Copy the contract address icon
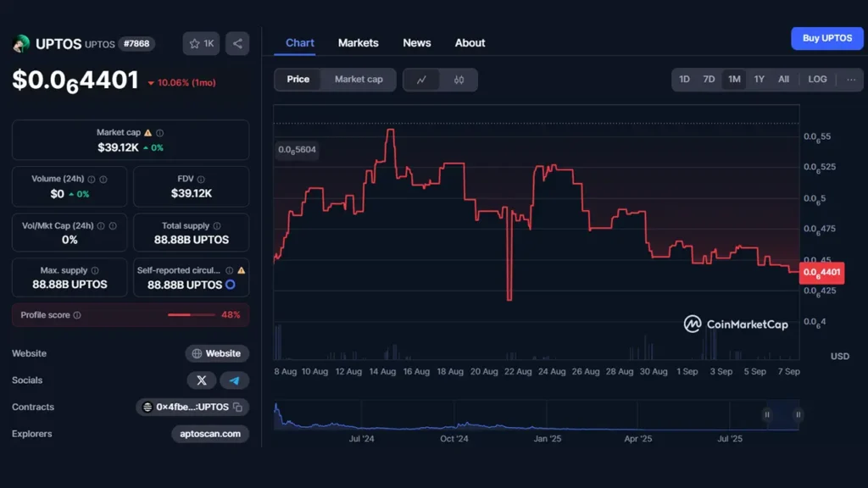The width and height of the screenshot is (868, 488). pyautogui.click(x=238, y=408)
